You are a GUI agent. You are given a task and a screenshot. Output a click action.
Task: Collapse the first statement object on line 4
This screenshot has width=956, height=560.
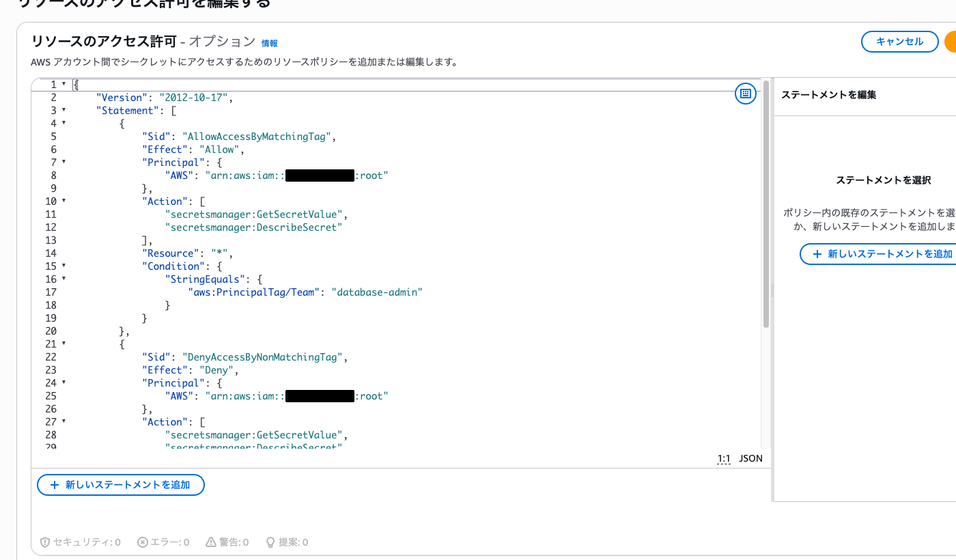pyautogui.click(x=64, y=124)
